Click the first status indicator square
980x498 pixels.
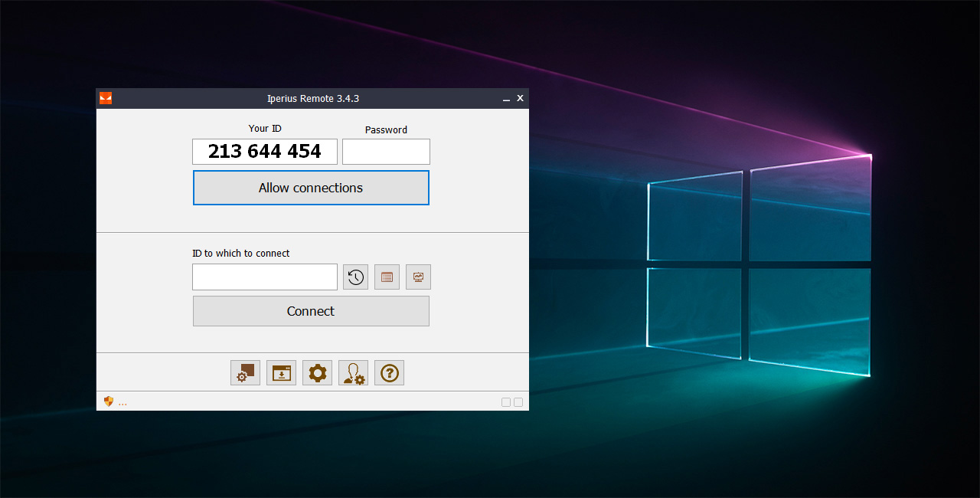[506, 402]
